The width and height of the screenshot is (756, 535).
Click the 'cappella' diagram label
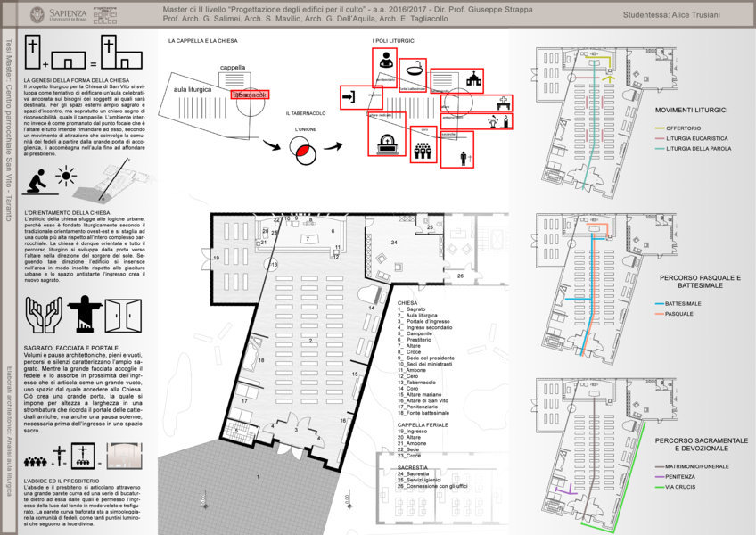tap(233, 68)
